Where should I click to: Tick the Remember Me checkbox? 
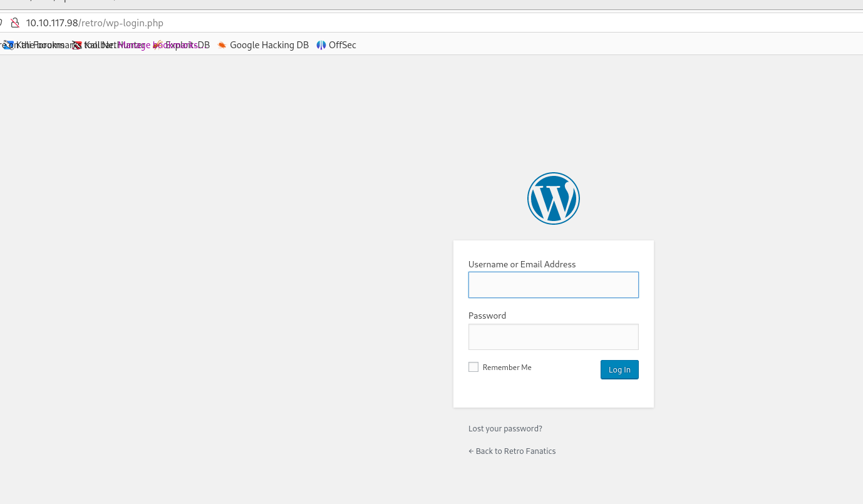473,367
